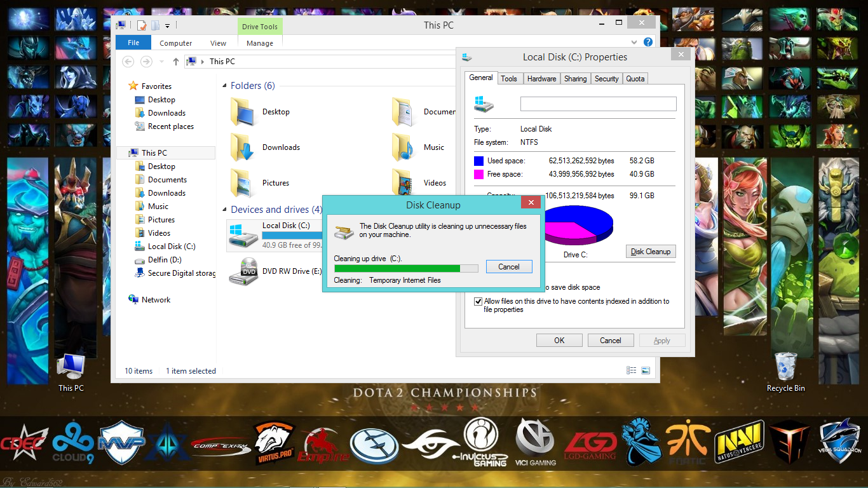Collapse the Devices and drives (4) group
The image size is (868, 488).
pos(224,210)
